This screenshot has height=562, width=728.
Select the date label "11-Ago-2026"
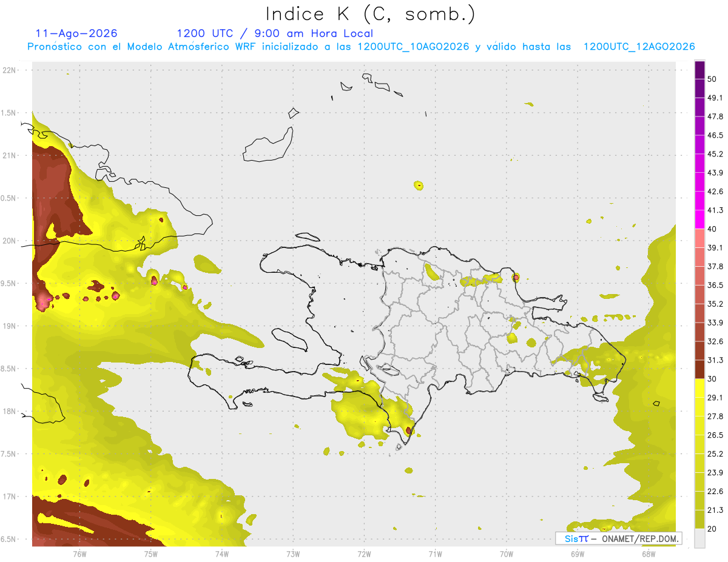(x=76, y=33)
